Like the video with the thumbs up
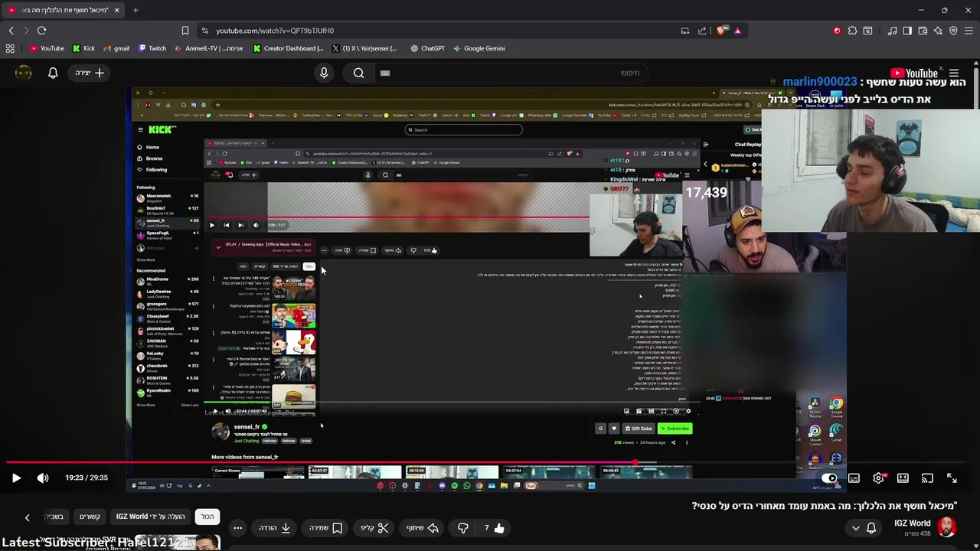 [493, 528]
